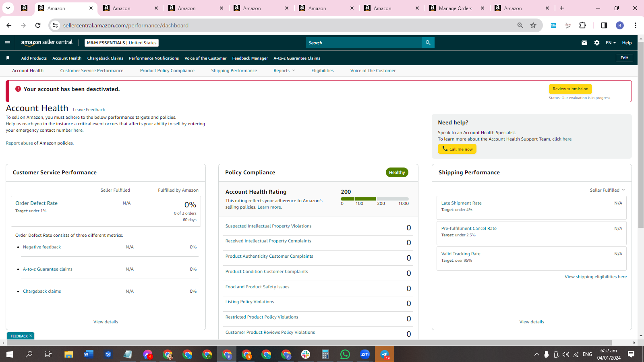Open the messages envelope icon

(x=584, y=43)
